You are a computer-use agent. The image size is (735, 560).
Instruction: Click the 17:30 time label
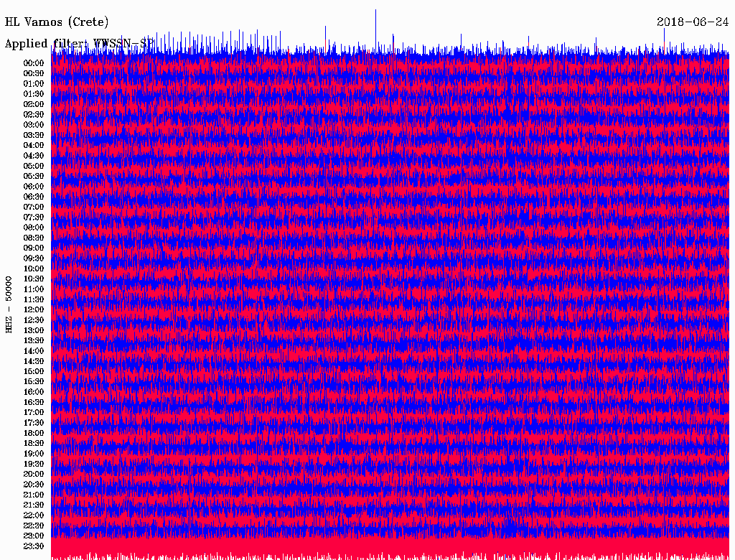pyautogui.click(x=34, y=423)
